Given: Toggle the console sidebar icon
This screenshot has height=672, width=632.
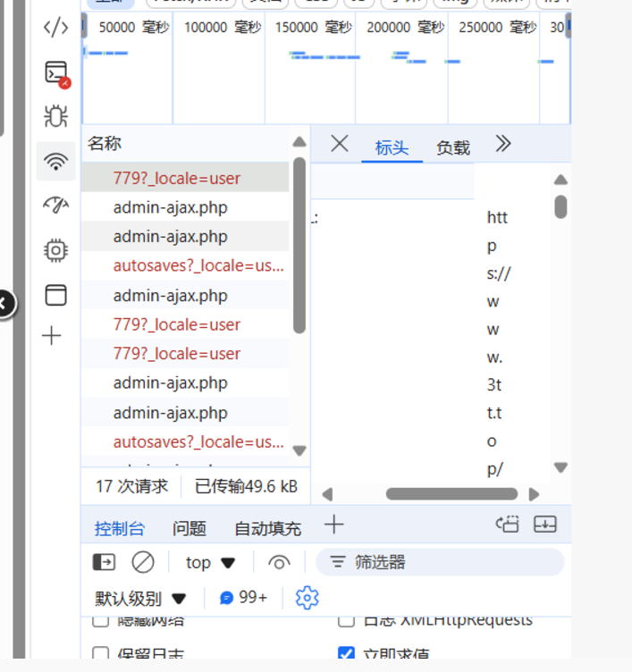Looking at the screenshot, I should [x=105, y=562].
